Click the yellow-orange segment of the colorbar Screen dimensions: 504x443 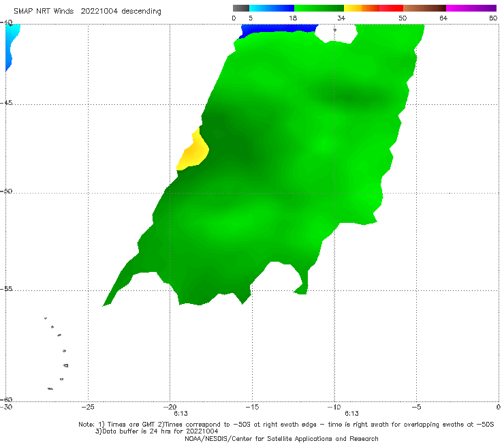(x=362, y=8)
